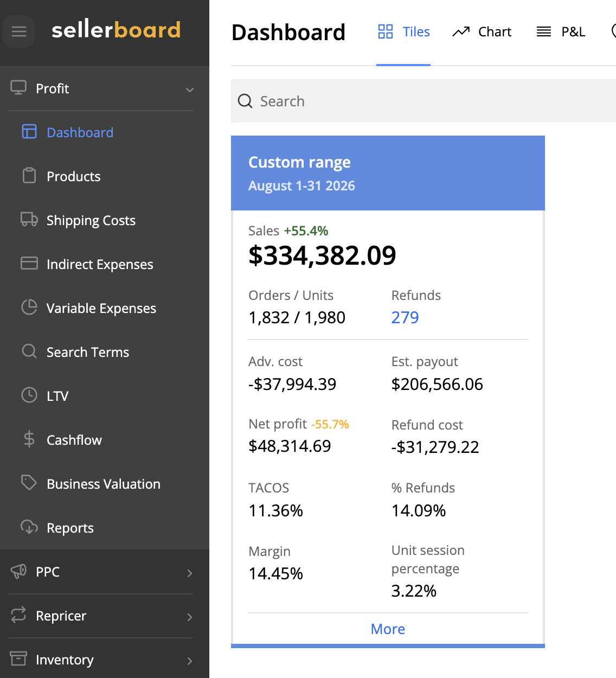Viewport: 616px width, 678px height.
Task: Click the Profit menu label
Action: (52, 88)
